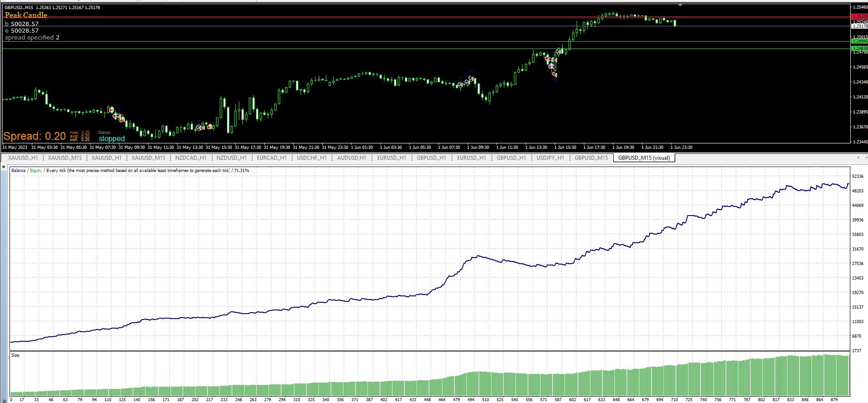This screenshot has height=403, width=868.
Task: Click the 'min: 0.20' spread value
Action: coord(80,140)
